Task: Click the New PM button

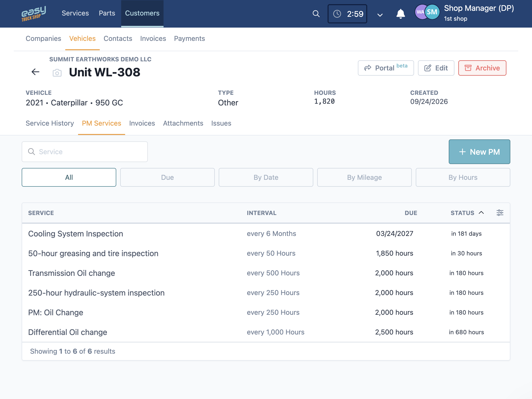Action: pyautogui.click(x=479, y=152)
